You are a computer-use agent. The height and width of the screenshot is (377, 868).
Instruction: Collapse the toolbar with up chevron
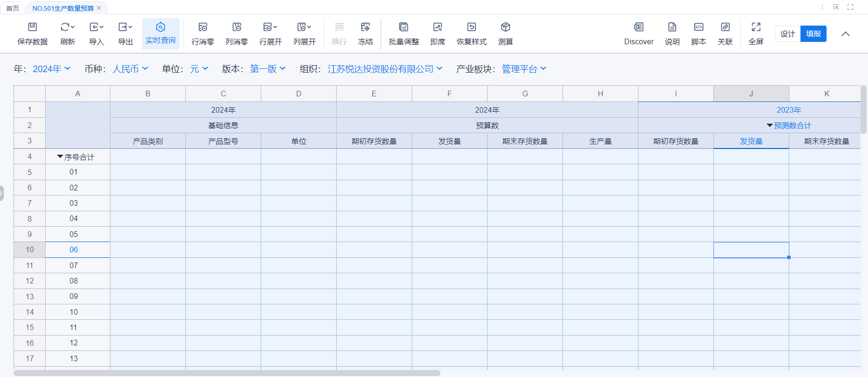click(x=845, y=34)
